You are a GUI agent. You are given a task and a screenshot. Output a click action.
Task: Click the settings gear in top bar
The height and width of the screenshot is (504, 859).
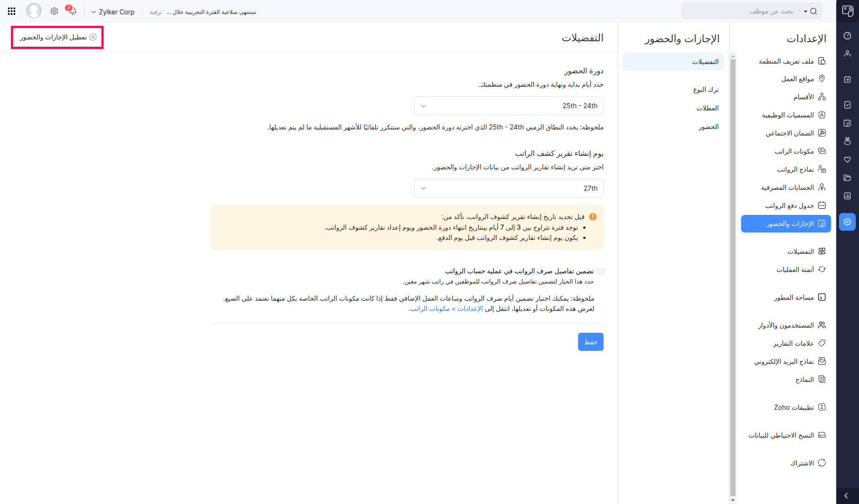pyautogui.click(x=54, y=11)
